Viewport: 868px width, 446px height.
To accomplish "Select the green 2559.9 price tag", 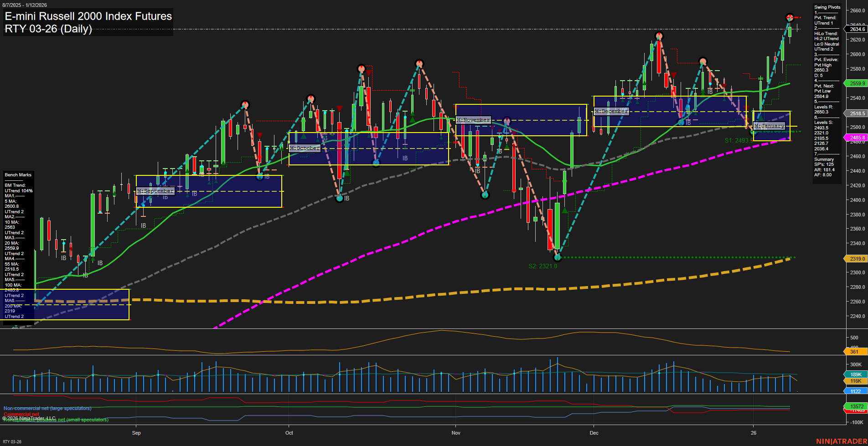I will click(x=856, y=83).
